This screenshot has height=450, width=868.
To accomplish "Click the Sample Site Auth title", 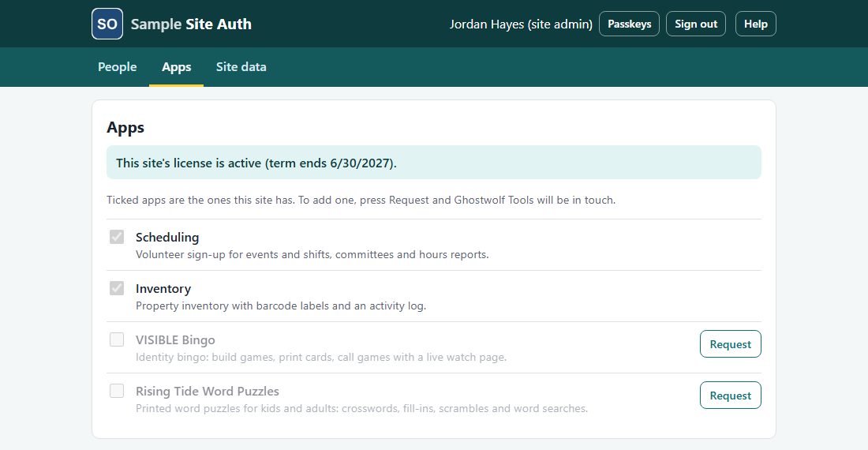I will [191, 24].
